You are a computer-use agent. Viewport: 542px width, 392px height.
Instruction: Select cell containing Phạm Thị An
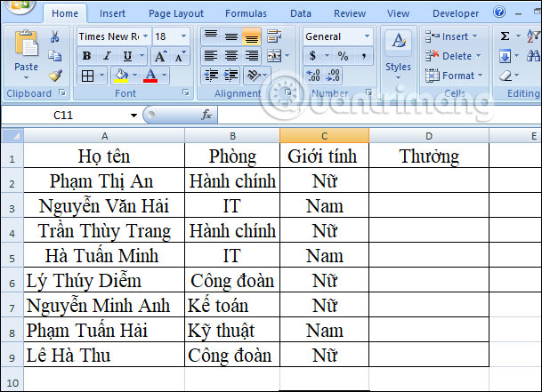[104, 180]
